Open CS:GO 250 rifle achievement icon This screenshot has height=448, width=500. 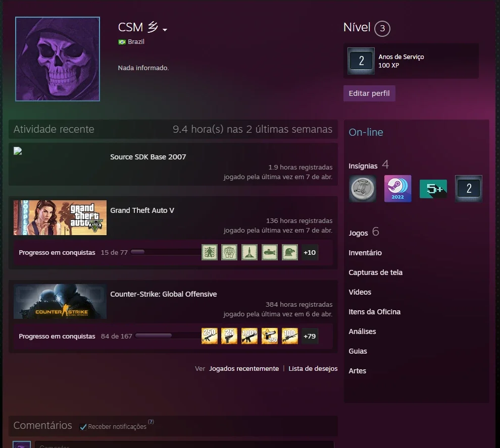[x=210, y=336]
